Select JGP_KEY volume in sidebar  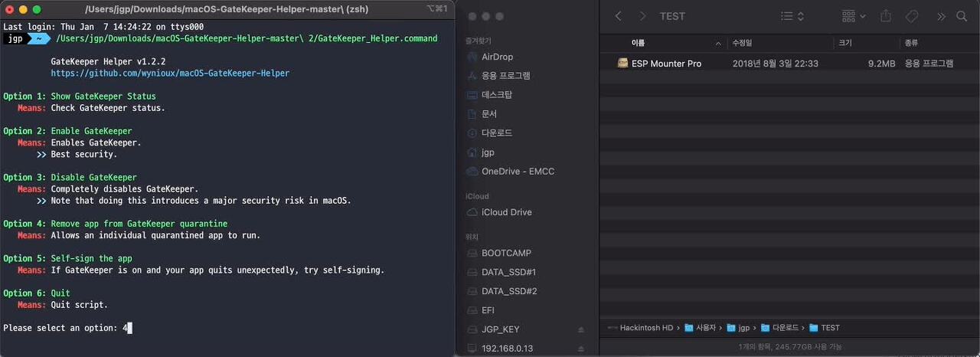[500, 329]
